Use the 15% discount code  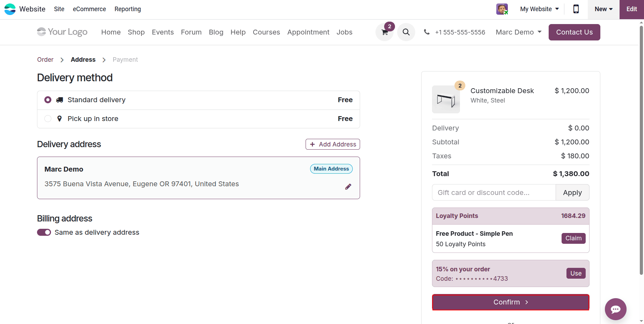click(x=576, y=273)
